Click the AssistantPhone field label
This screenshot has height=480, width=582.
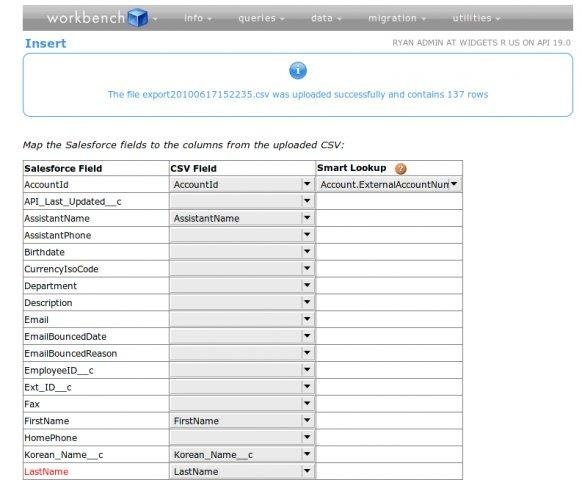[x=58, y=235]
